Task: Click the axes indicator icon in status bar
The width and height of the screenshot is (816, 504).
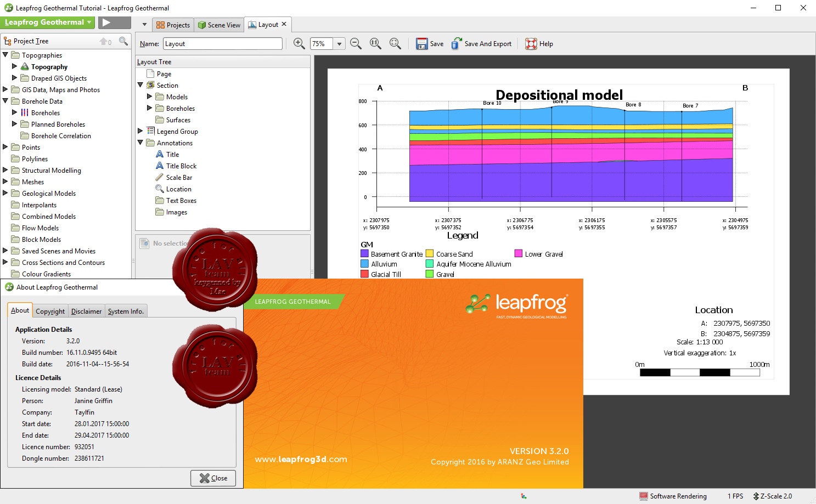Action: click(524, 496)
